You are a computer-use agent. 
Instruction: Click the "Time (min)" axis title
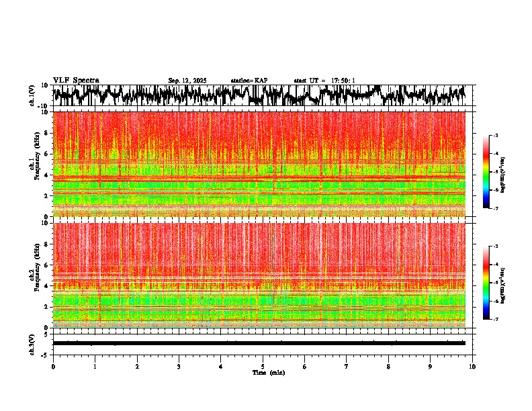269,373
